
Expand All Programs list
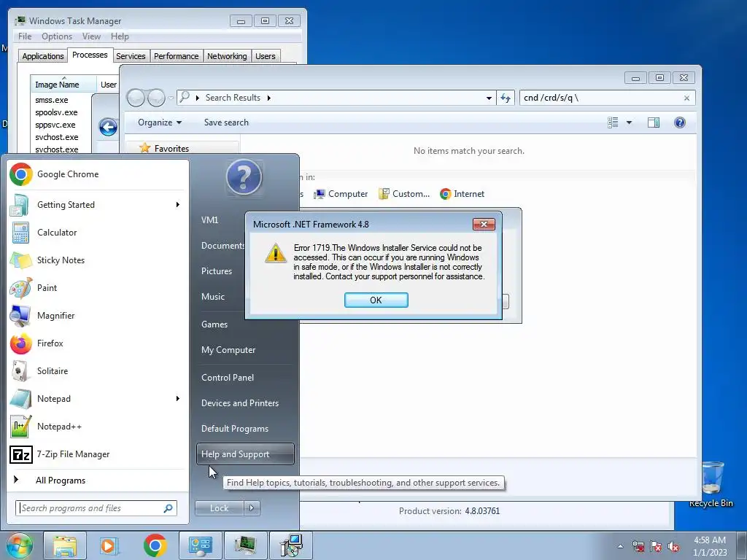coord(61,481)
